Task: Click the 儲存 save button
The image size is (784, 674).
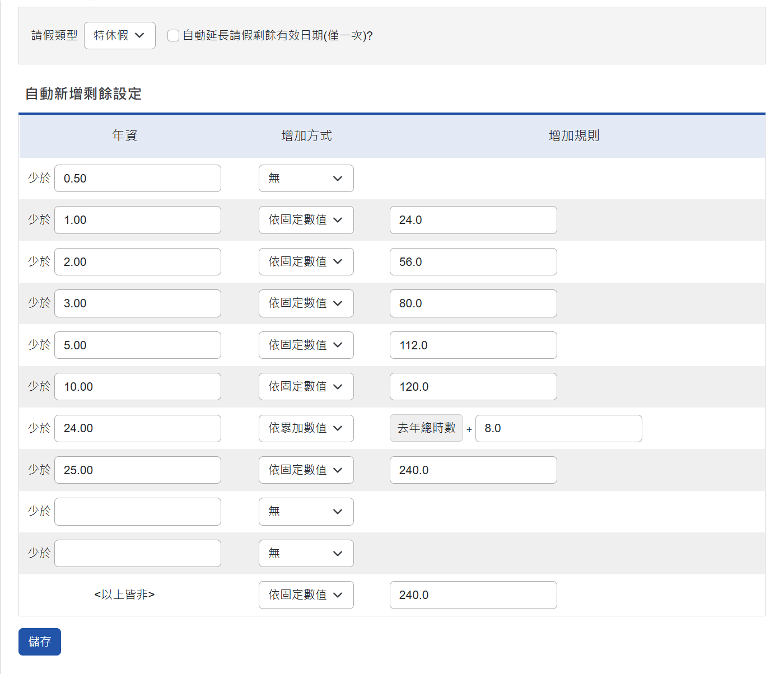Action: pos(40,642)
